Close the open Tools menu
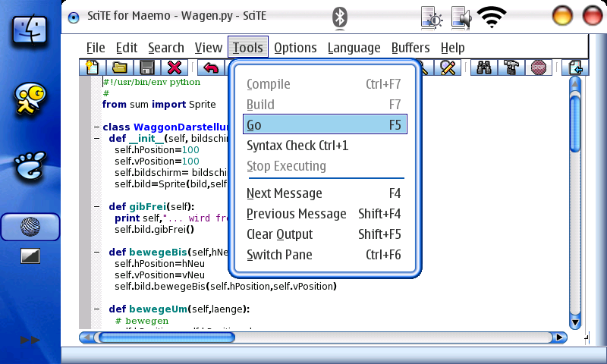 [248, 47]
